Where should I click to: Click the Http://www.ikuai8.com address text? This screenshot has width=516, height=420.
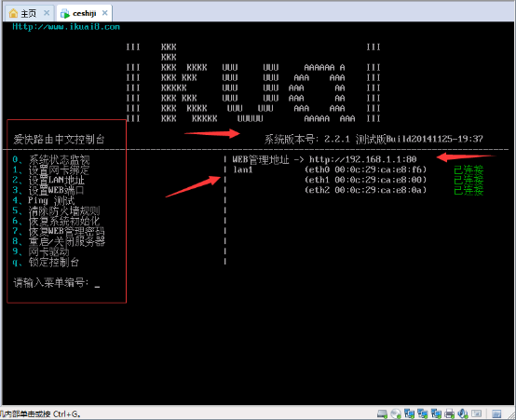[x=66, y=27]
